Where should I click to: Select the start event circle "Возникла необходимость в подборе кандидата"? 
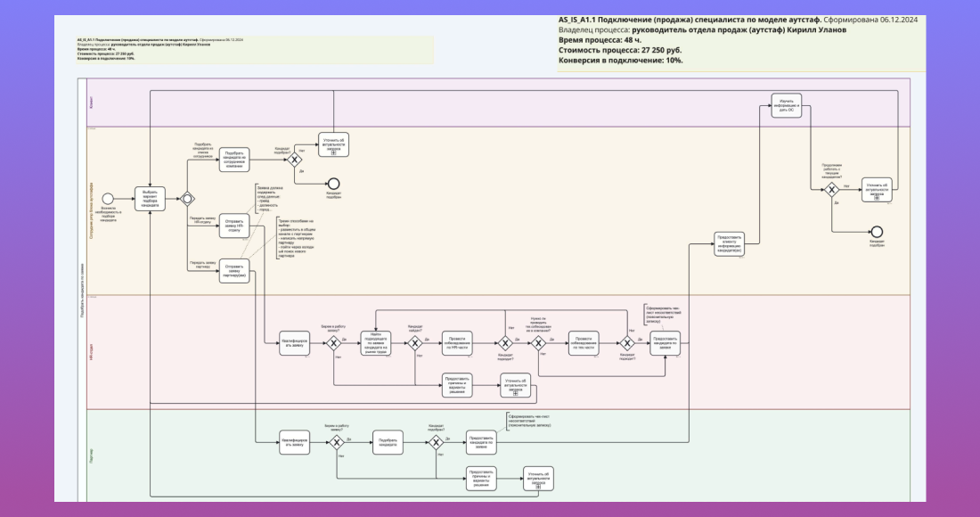[108, 199]
